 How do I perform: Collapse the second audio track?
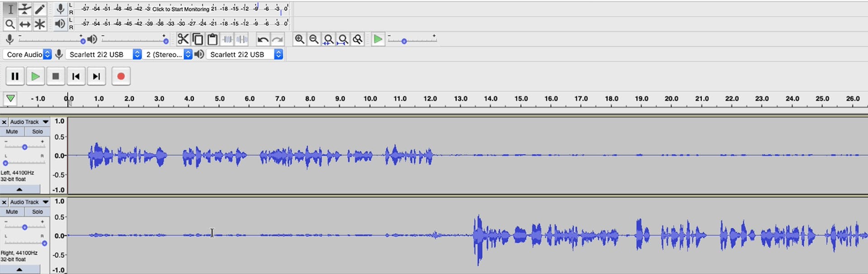19,269
